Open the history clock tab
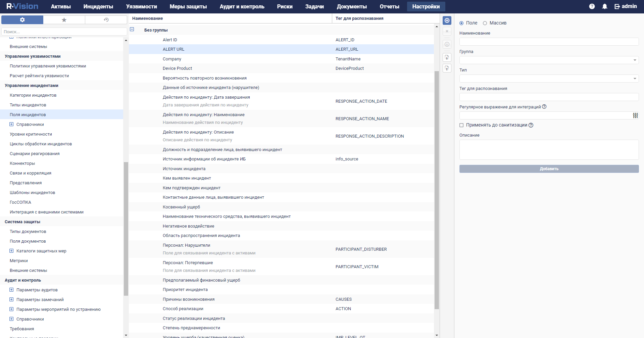 click(106, 20)
